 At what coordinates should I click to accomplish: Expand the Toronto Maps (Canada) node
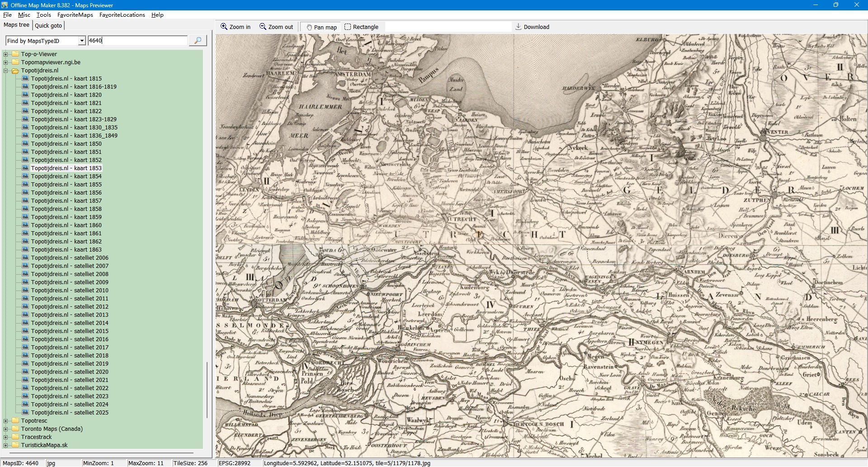click(x=6, y=429)
